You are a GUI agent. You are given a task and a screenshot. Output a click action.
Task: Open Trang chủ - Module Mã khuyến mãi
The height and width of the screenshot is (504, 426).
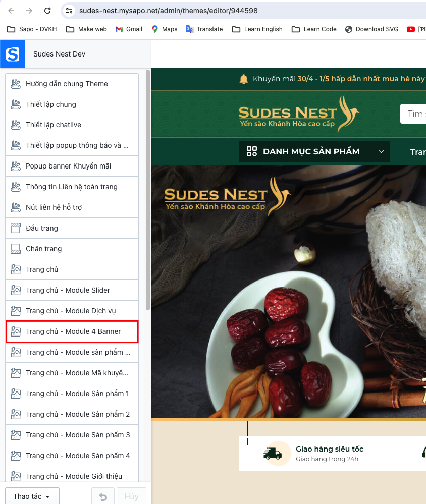(72, 373)
